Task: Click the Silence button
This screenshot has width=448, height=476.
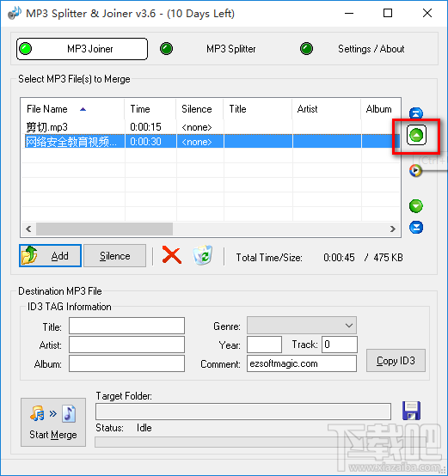Action: 115,255
